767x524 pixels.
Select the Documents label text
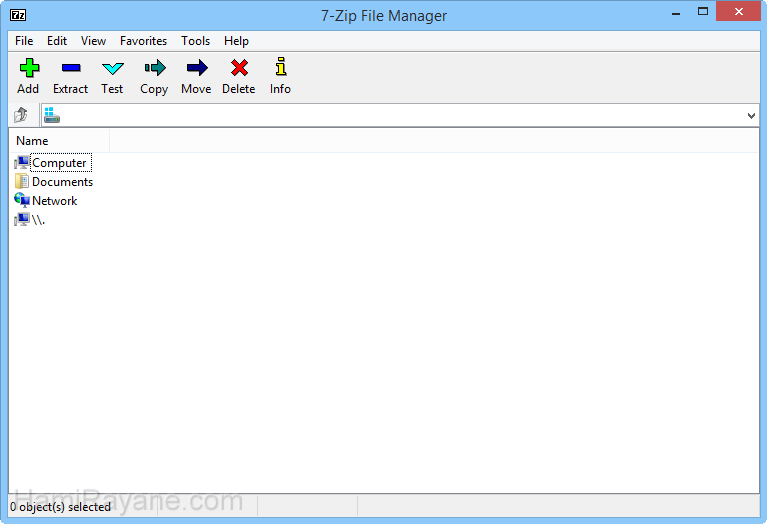point(63,182)
